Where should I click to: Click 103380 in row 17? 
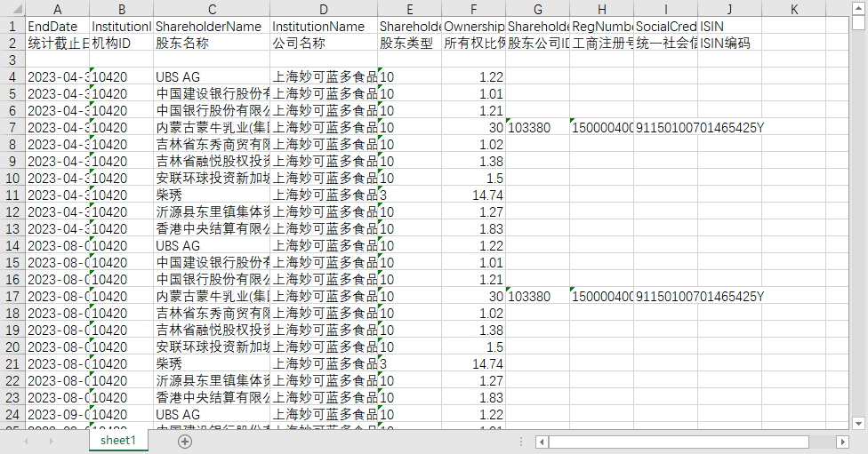tap(537, 296)
